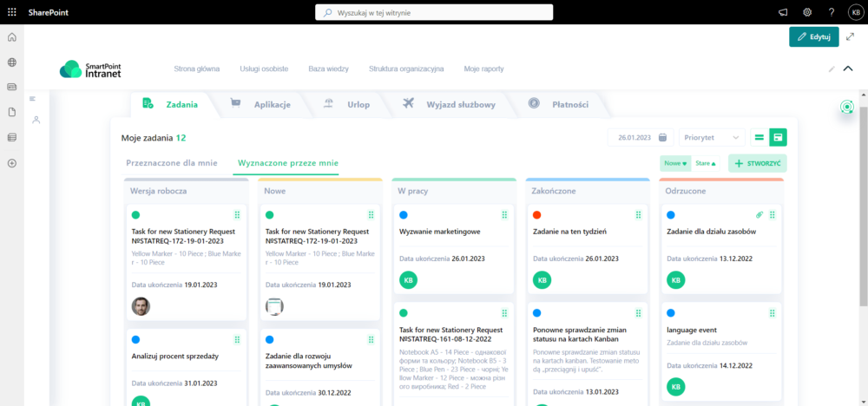Open the SharePoint app launcher grid
This screenshot has width=868, height=406.
pyautogui.click(x=11, y=12)
